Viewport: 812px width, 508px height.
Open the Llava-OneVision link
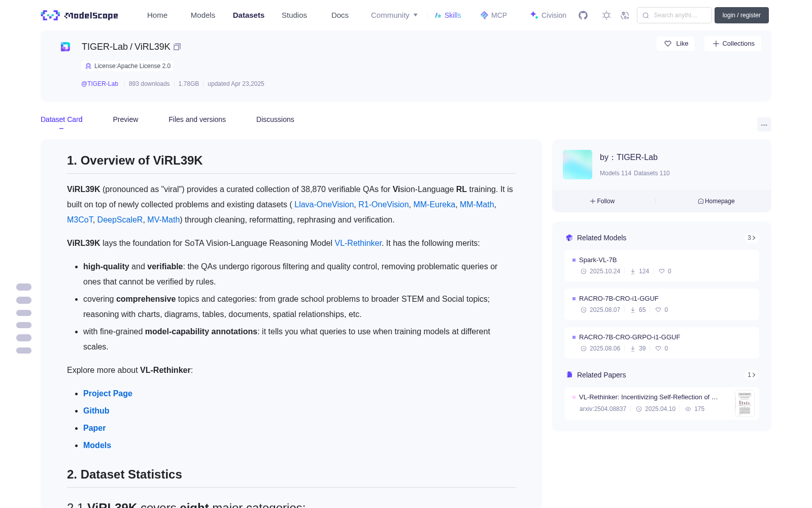[324, 204]
